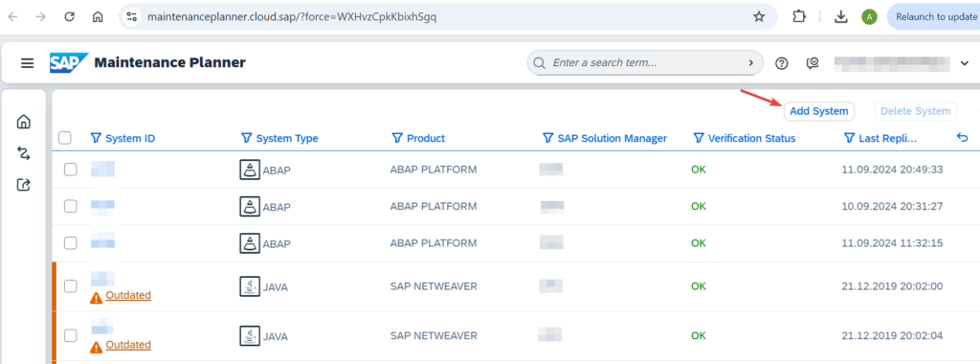Click ABAP icon in 11:32:15 row
980x364 pixels.
[x=250, y=243]
